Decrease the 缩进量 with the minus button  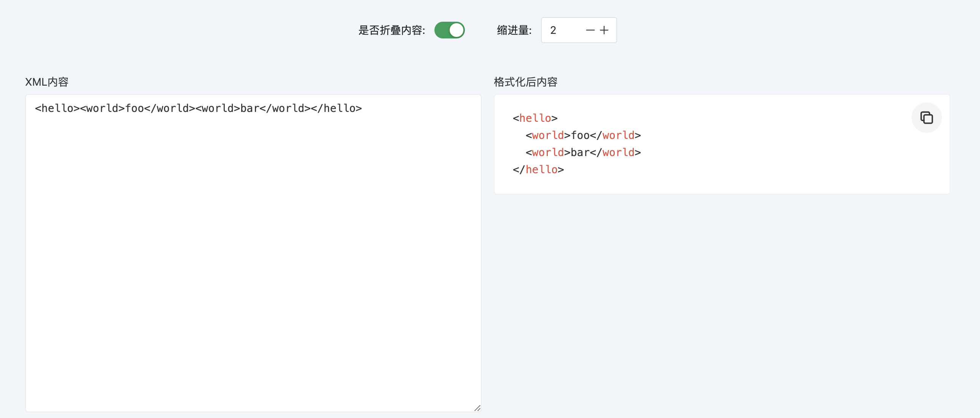point(590,30)
